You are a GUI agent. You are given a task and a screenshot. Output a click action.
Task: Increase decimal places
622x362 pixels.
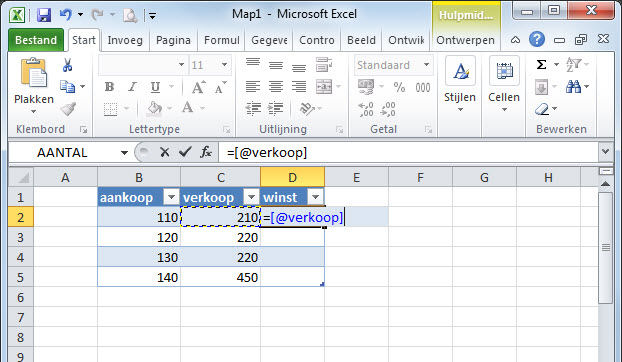[x=366, y=109]
